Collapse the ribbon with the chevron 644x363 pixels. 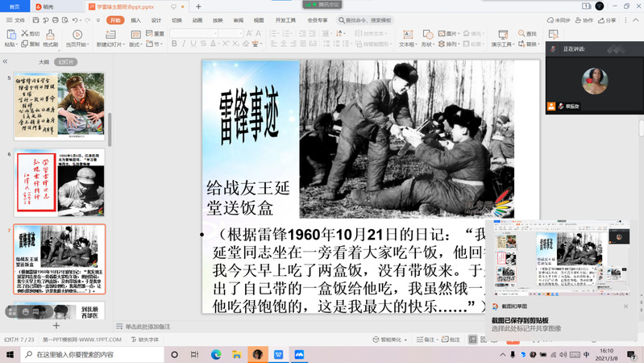coord(635,20)
